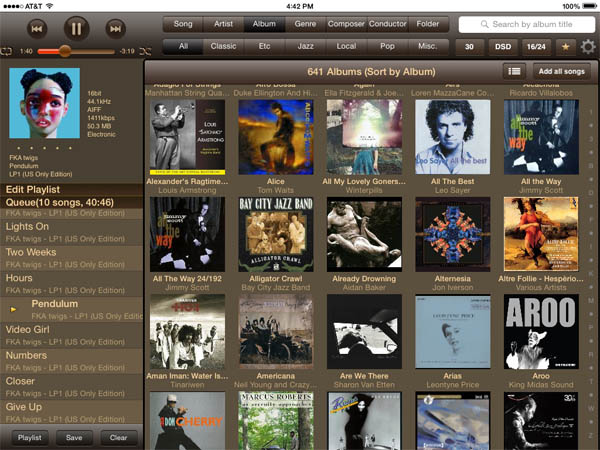Save the current queue

coord(74,437)
